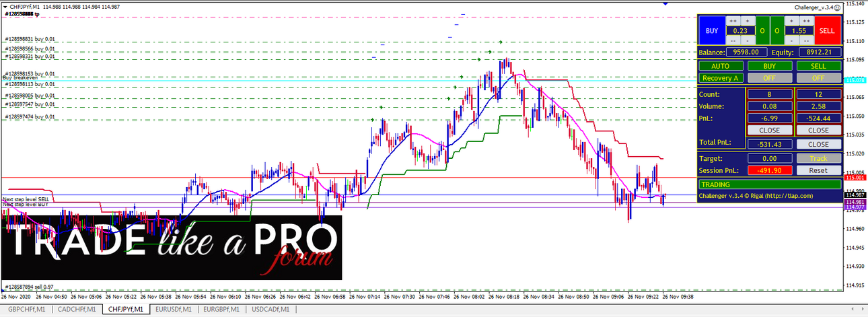The image size is (868, 317).
Task: Click order label #128598831 buy 0.01
Action: pyautogui.click(x=31, y=40)
